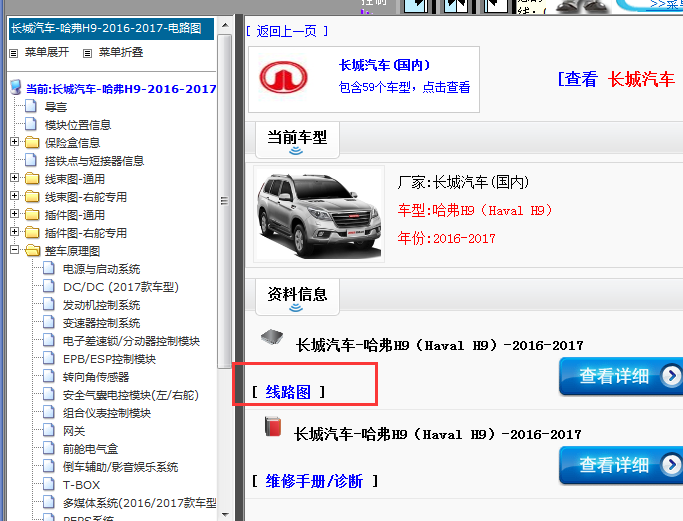683x521 pixels.
Task: Open the 资料信息 tab
Action: [x=297, y=298]
